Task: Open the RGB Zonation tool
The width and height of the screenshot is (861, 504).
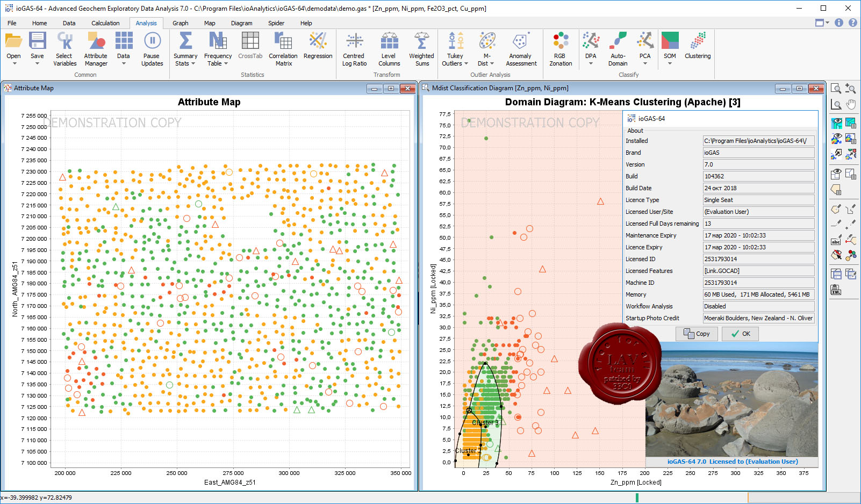Action: point(561,49)
